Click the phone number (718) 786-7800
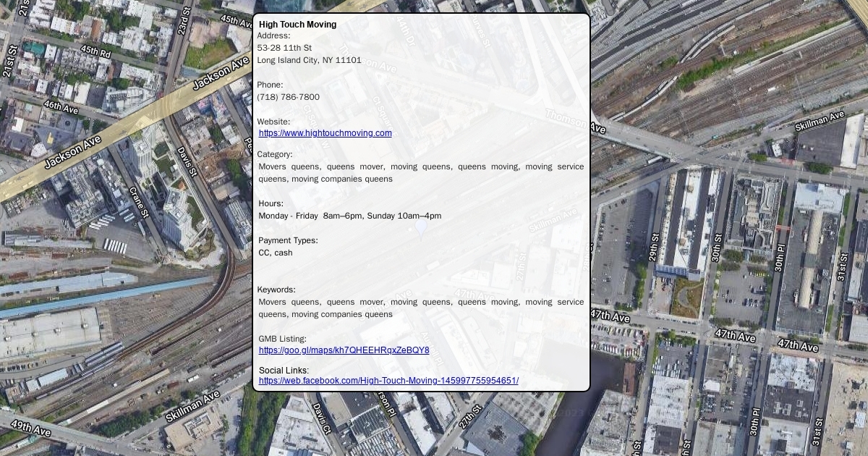The width and height of the screenshot is (868, 456). pos(288,97)
